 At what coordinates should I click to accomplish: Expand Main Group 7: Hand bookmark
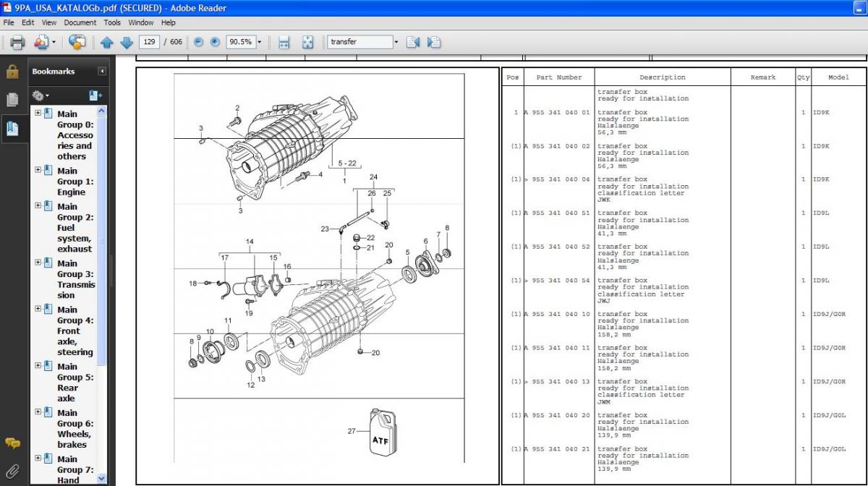[38, 459]
